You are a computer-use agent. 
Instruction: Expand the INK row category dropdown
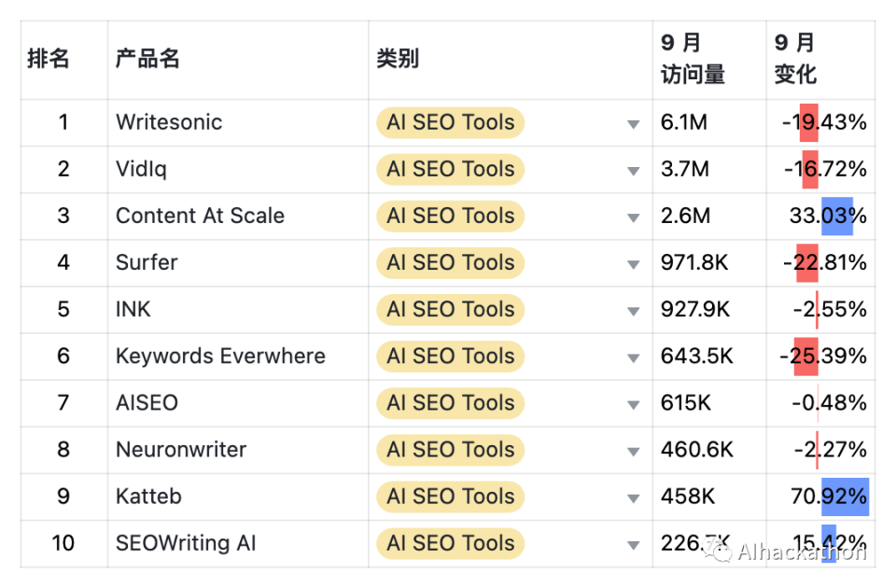[x=634, y=311]
